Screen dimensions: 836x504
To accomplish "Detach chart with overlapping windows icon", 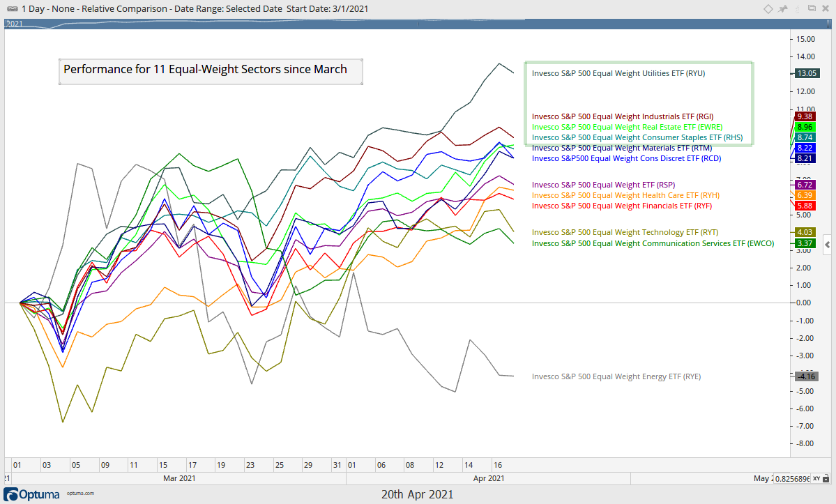I will tap(812, 8).
